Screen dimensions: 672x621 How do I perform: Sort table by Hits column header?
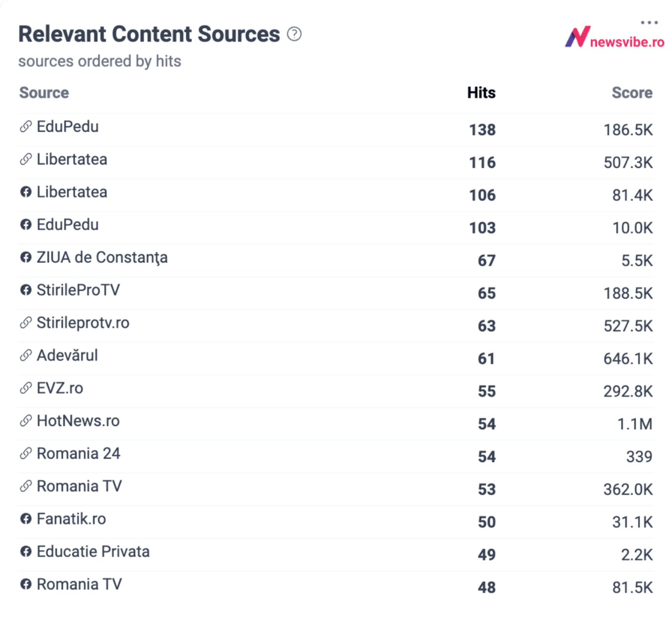(481, 93)
